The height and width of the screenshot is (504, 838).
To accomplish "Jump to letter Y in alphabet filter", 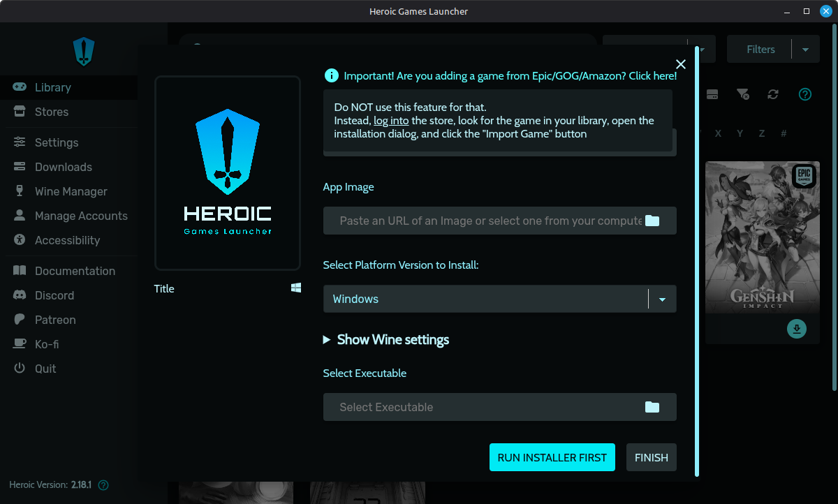I will pyautogui.click(x=740, y=133).
